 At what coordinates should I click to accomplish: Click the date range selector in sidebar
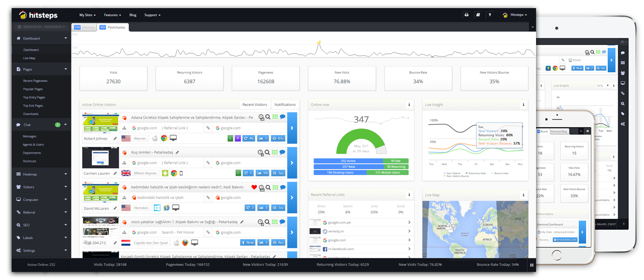point(42,27)
